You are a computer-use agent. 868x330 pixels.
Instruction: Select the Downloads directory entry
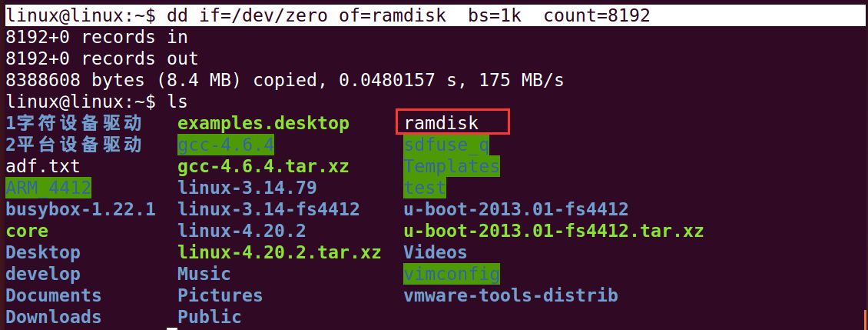coord(54,317)
